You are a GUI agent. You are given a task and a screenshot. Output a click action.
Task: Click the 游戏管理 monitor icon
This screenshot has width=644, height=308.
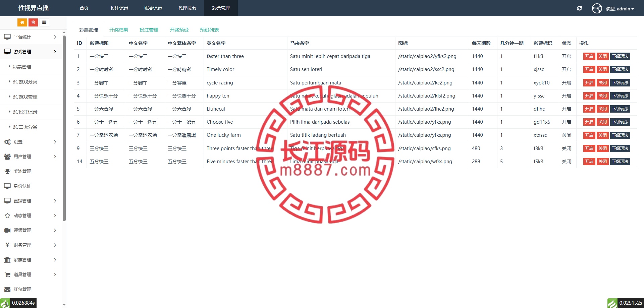pyautogui.click(x=7, y=52)
